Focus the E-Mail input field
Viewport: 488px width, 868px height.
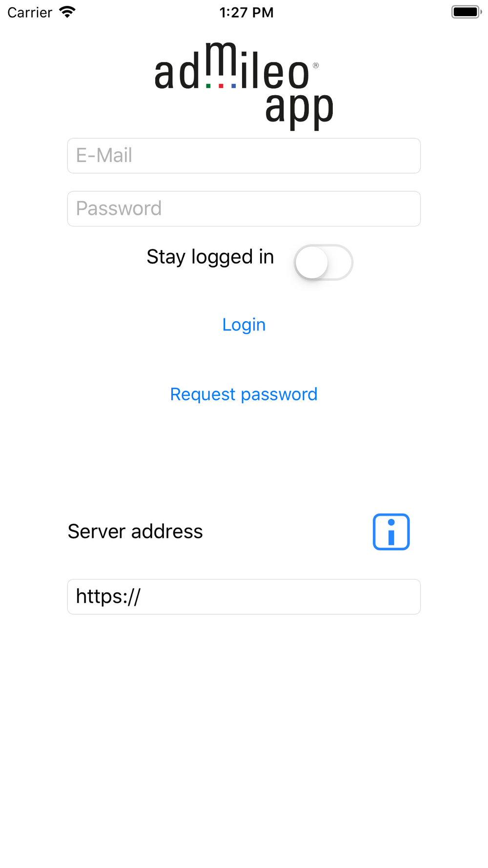coord(244,156)
